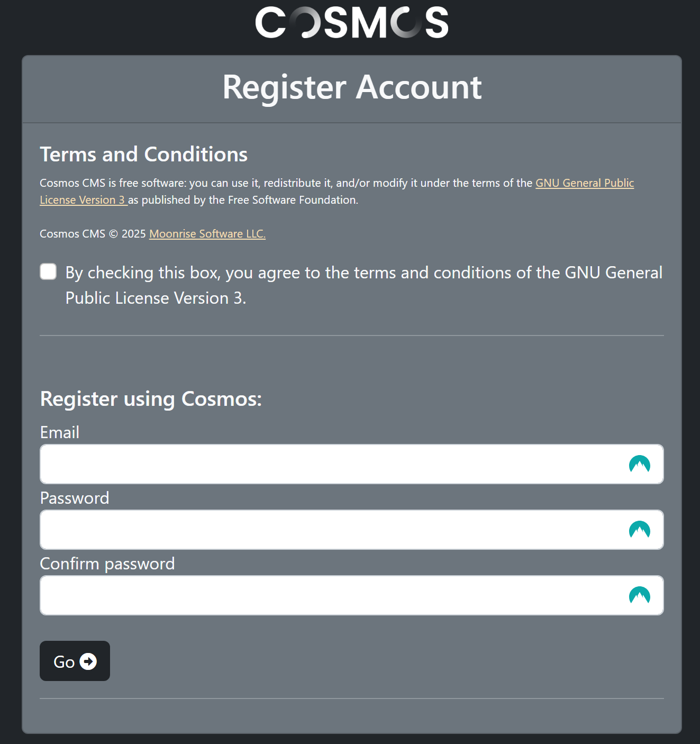This screenshot has width=700, height=744.
Task: Focus the Confirm password input field
Action: coord(352,595)
